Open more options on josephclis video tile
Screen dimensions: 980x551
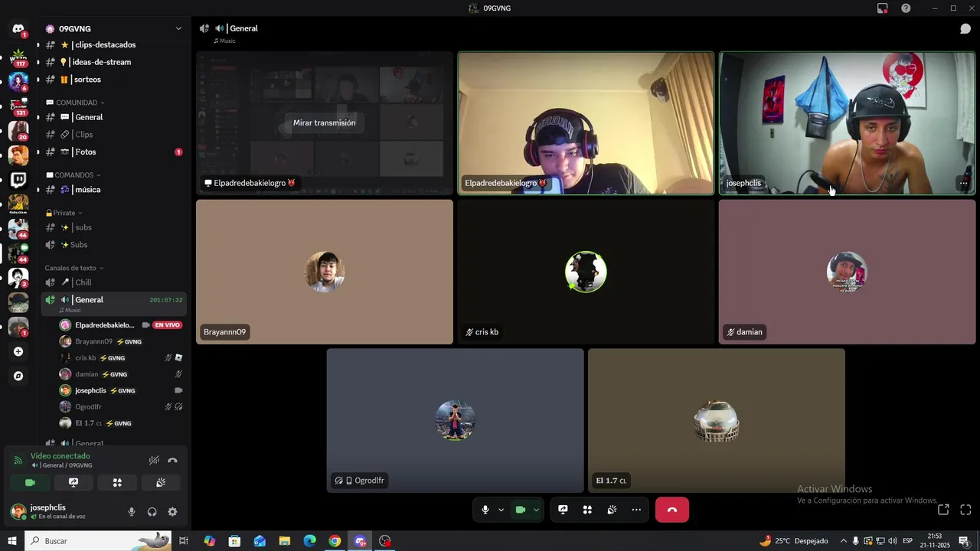[x=963, y=184]
